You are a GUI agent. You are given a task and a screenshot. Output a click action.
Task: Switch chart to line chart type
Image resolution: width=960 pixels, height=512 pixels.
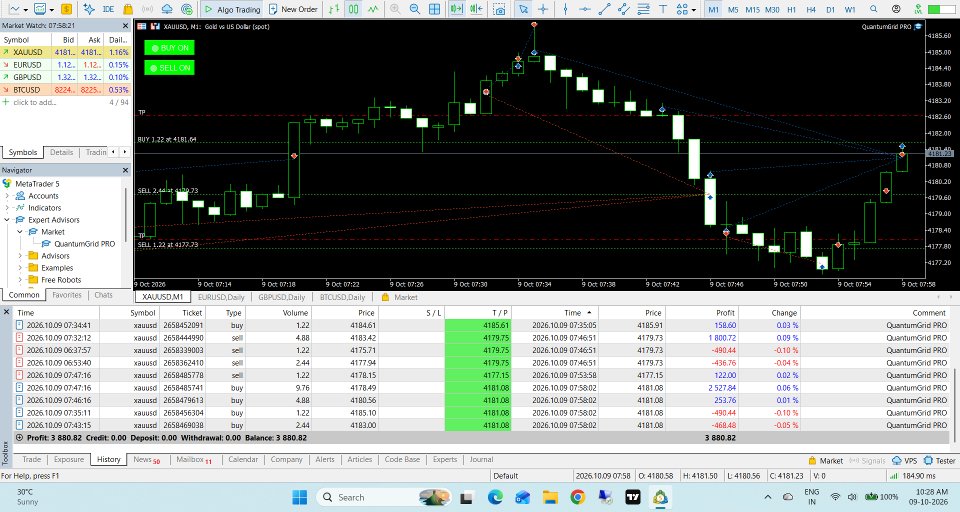pos(373,9)
